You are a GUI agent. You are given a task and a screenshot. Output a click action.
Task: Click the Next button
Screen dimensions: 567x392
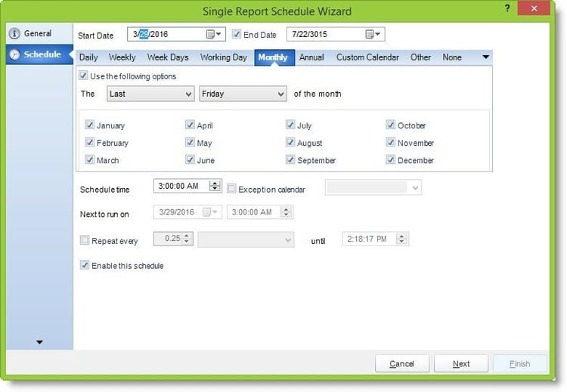click(x=461, y=363)
